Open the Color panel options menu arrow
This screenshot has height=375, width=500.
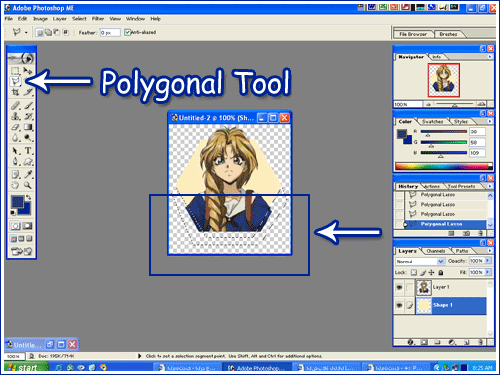pos(490,121)
